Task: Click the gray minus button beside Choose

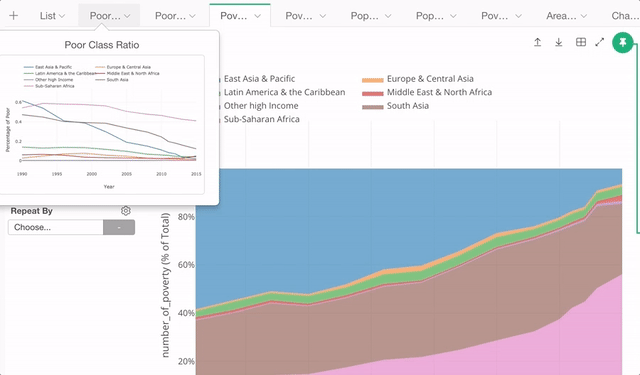Action: click(119, 227)
